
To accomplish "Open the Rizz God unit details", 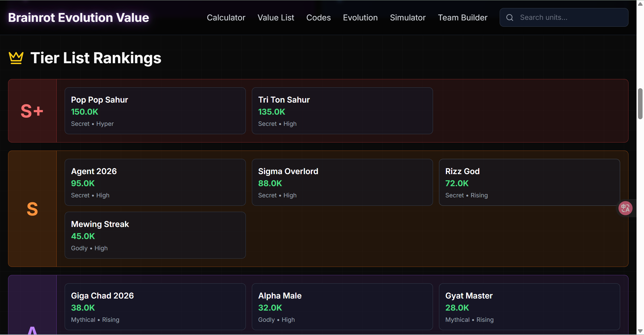I will pos(529,182).
